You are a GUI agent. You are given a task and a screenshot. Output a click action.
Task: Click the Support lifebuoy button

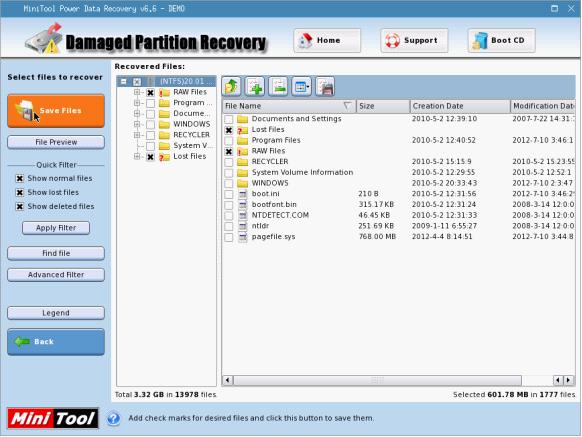coord(414,40)
